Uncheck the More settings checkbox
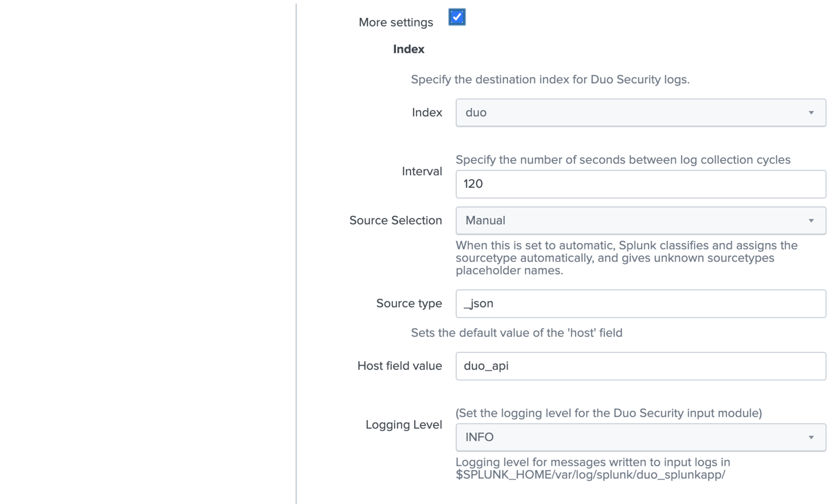Screen dimensions: 839x504 click(x=457, y=17)
